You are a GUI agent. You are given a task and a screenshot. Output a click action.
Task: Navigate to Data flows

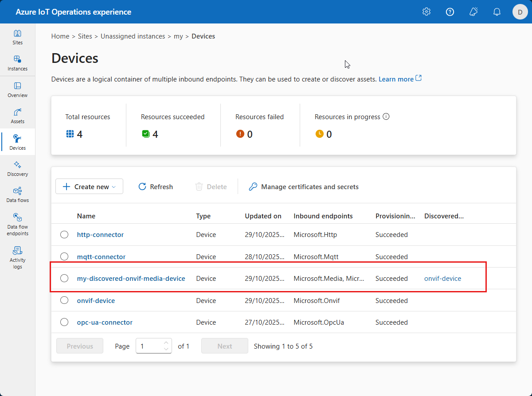[x=17, y=195]
